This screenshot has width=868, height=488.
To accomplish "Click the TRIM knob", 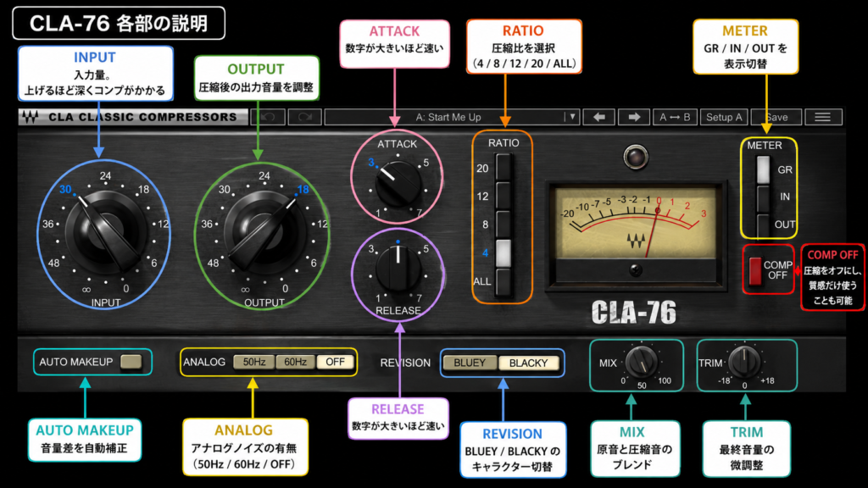I will click(x=744, y=362).
